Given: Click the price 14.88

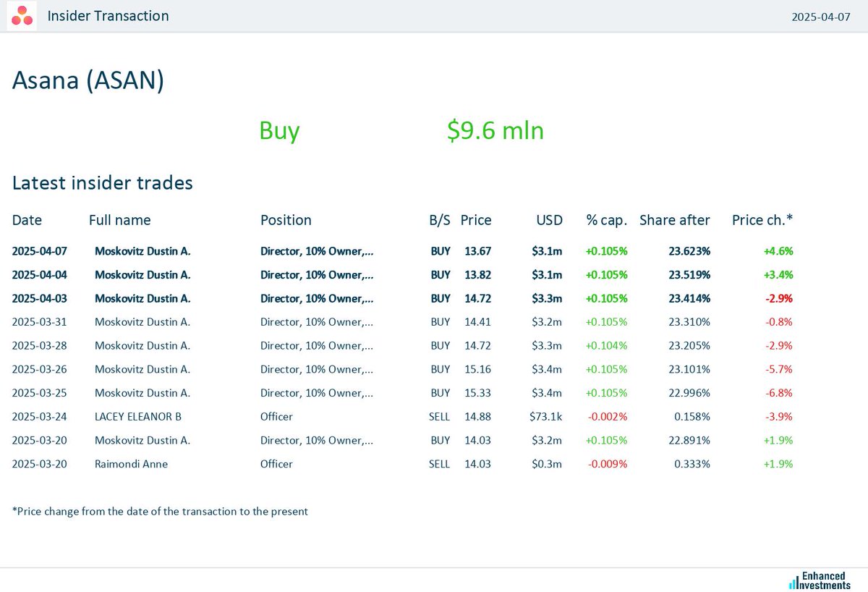Looking at the screenshot, I should point(478,417).
